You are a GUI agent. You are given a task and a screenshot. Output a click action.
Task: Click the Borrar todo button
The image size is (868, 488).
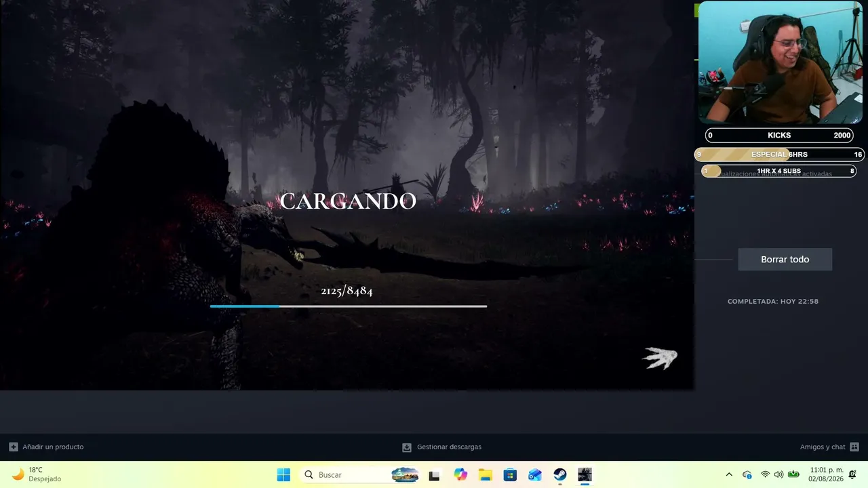pos(785,260)
